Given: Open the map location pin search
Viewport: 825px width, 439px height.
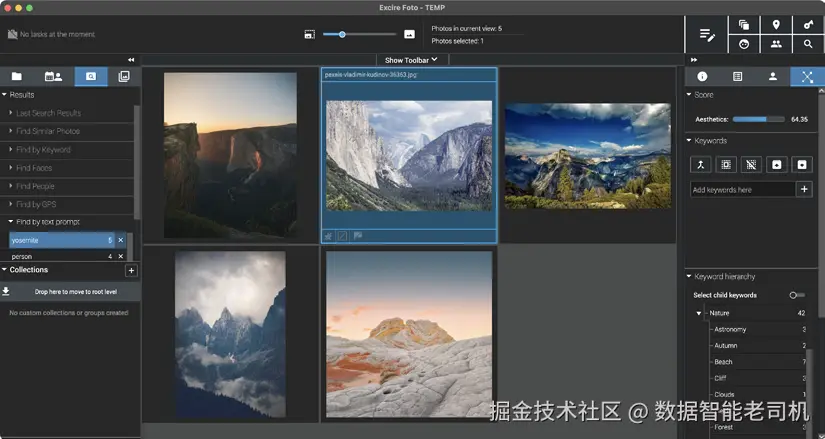Looking at the screenshot, I should pos(775,24).
